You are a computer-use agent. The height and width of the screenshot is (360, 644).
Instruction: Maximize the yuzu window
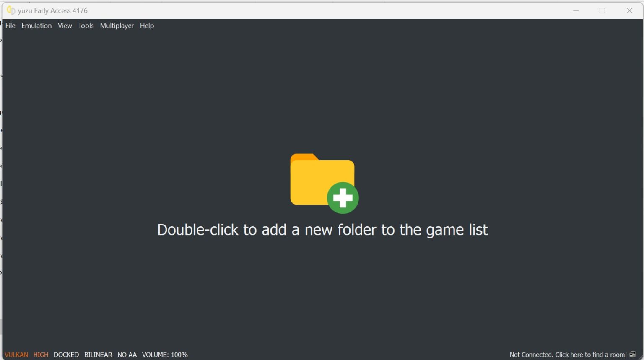(602, 10)
